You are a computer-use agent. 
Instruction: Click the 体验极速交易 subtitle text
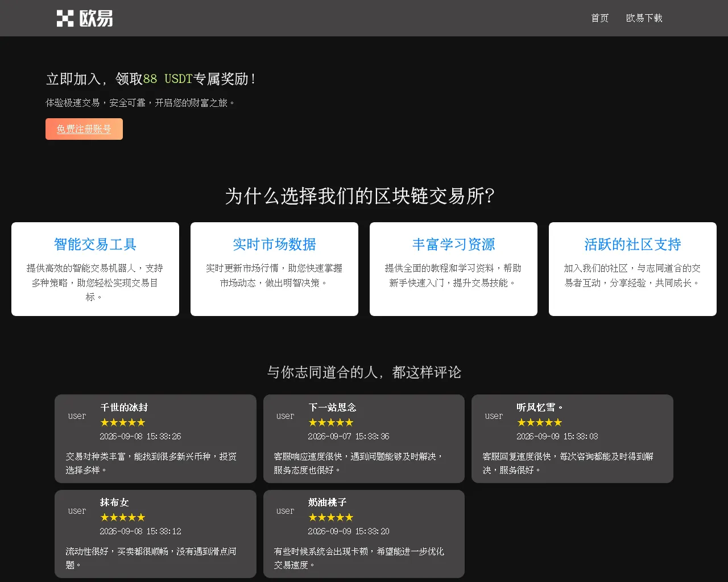pyautogui.click(x=140, y=103)
